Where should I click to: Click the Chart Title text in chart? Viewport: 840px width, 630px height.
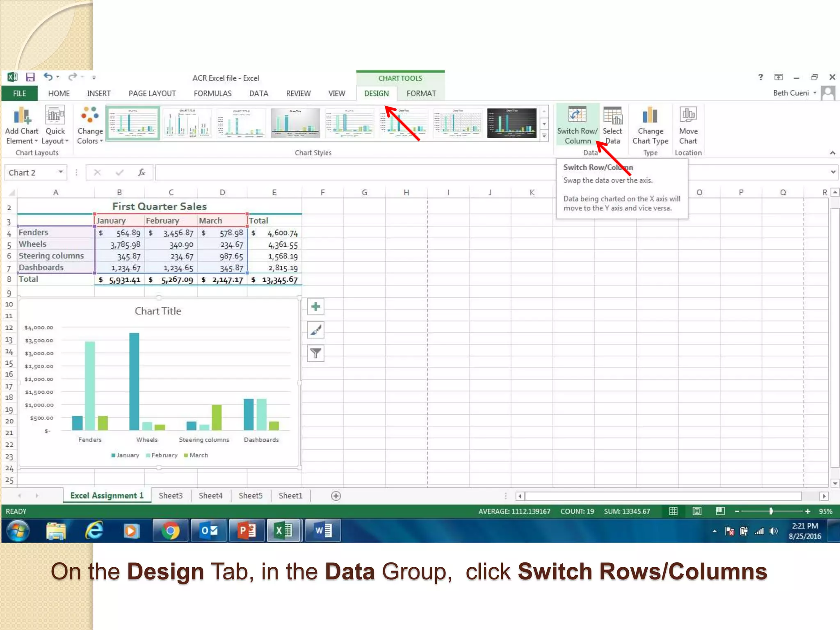pyautogui.click(x=158, y=311)
